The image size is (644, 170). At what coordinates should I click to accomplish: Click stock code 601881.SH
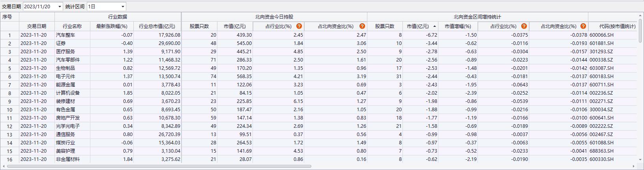pyautogui.click(x=601, y=43)
